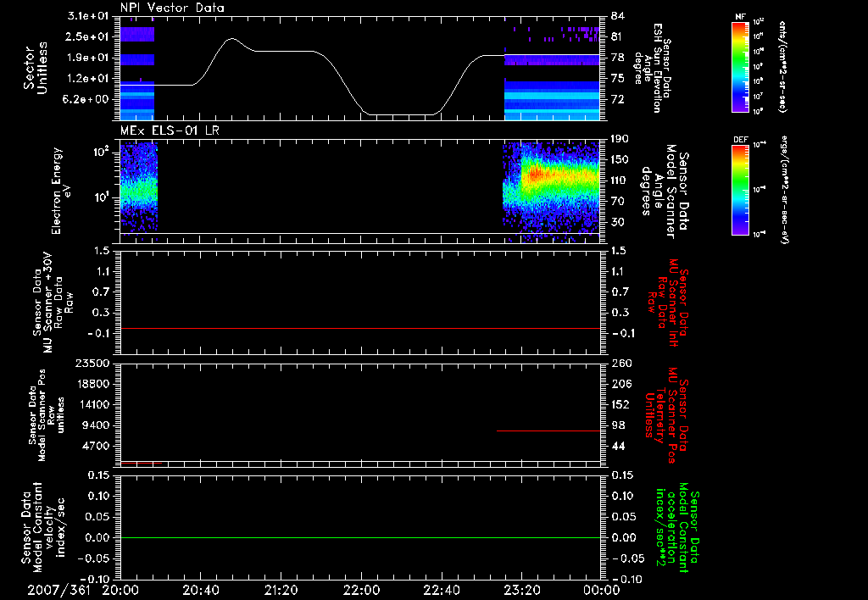
Task: Click the 190 scanner angle tick
Action: (x=620, y=139)
